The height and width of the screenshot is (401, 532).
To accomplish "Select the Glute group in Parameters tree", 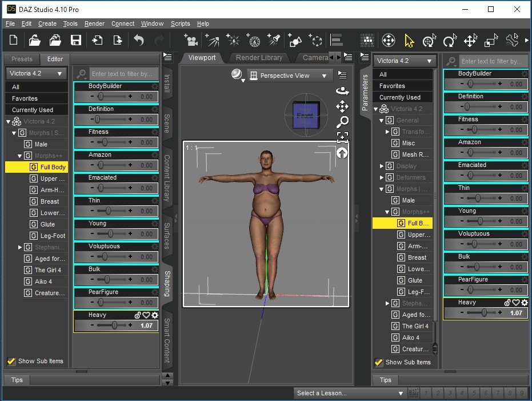I will [x=415, y=280].
